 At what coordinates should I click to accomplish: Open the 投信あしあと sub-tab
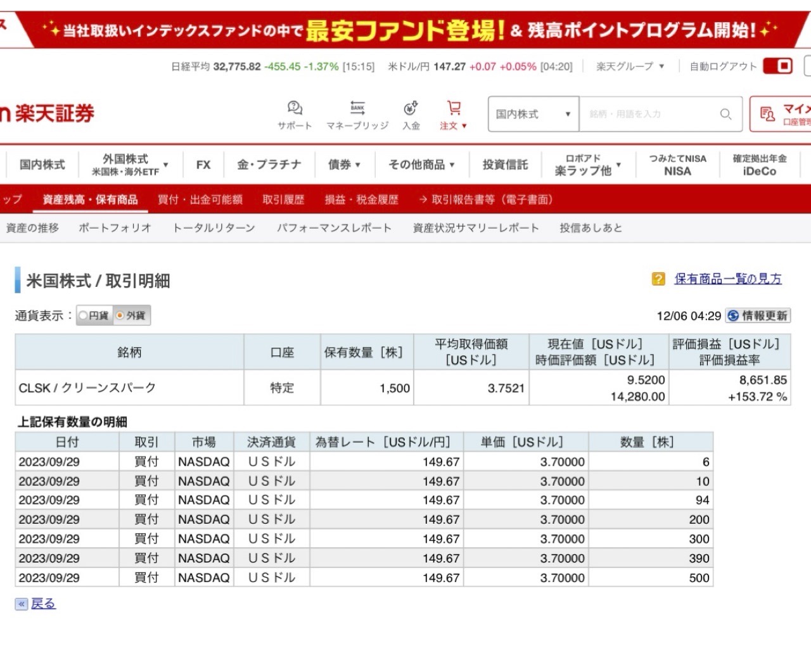[591, 228]
